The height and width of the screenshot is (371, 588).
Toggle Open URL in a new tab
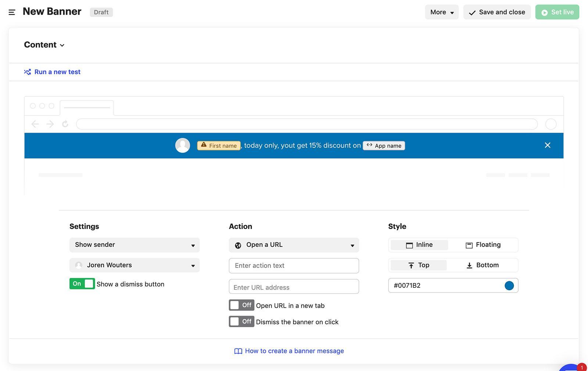tap(241, 305)
